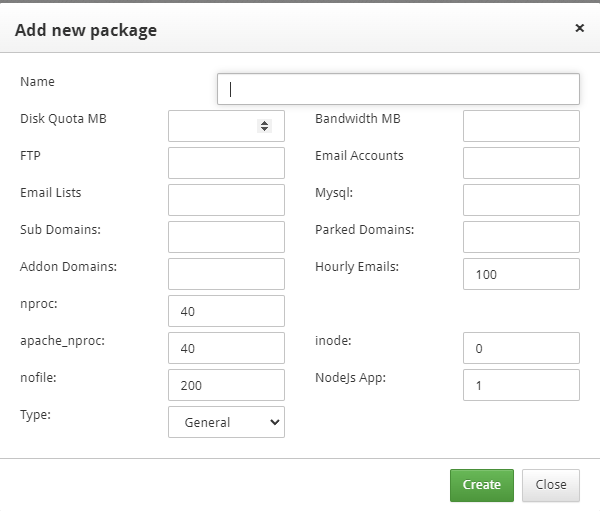Viewport: 600px width, 511px height.
Task: Click the Name input field
Action: [398, 89]
